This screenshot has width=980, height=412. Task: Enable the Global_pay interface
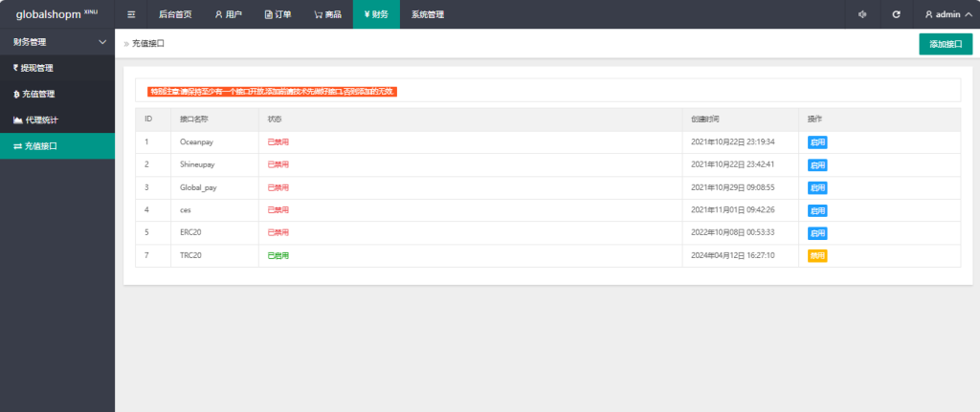click(x=816, y=187)
